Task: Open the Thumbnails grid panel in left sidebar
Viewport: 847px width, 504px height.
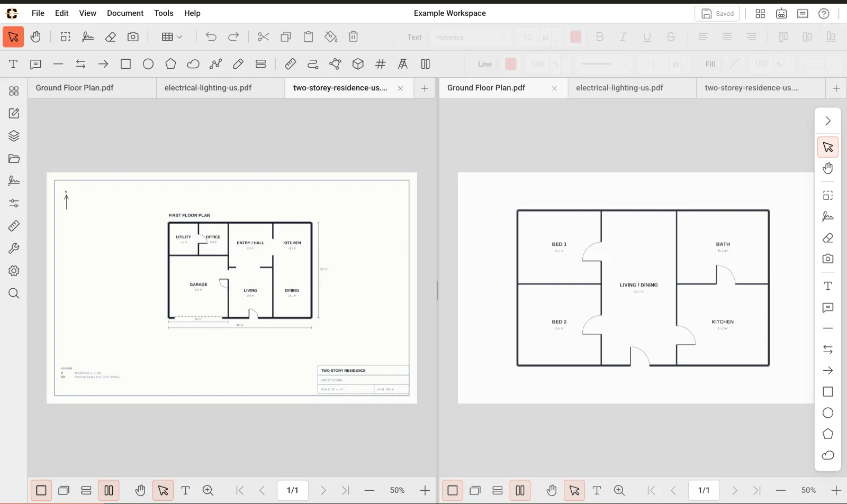Action: (x=14, y=91)
